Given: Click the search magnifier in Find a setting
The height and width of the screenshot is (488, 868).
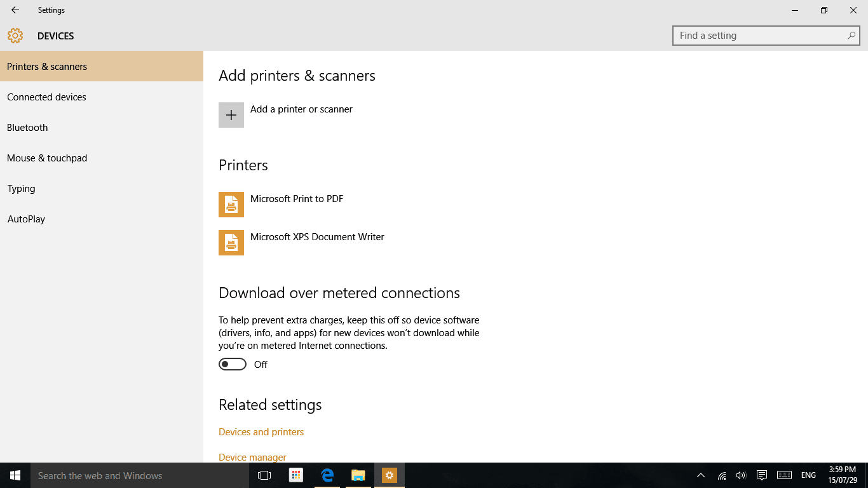Looking at the screenshot, I should (851, 36).
